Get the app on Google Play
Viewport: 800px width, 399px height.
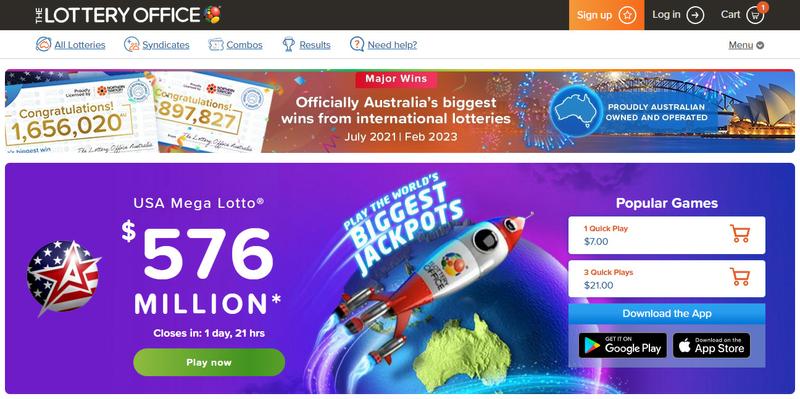click(622, 345)
